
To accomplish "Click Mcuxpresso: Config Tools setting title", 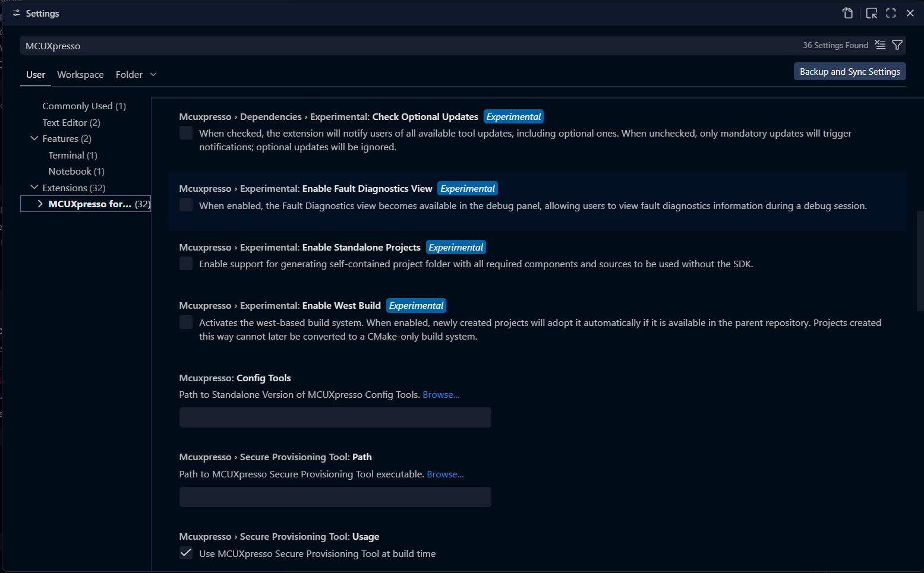I will coord(235,378).
